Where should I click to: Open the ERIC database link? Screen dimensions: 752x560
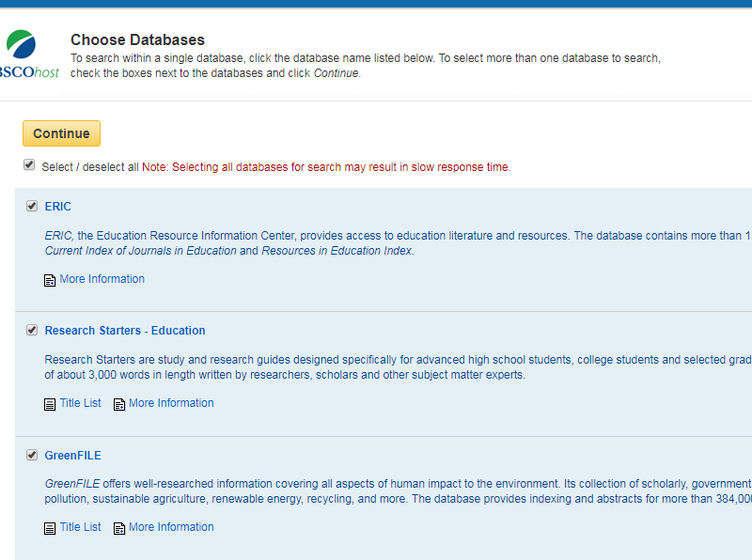58,207
